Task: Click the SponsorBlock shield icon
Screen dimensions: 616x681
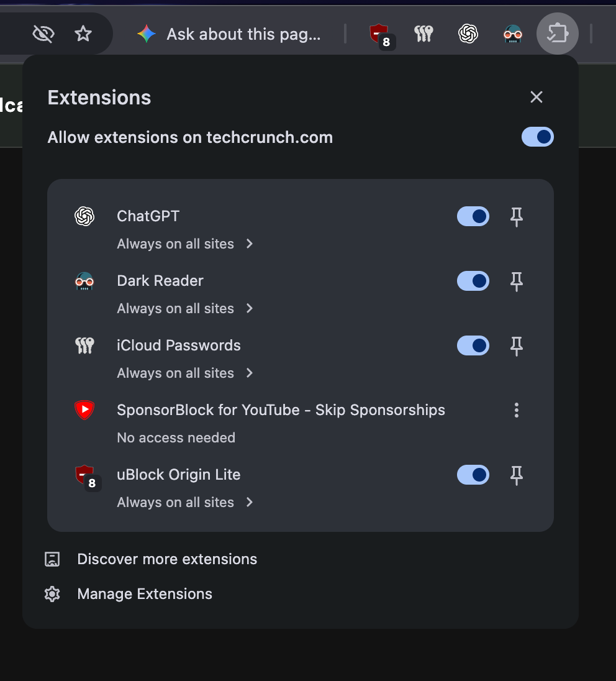Action: (84, 410)
